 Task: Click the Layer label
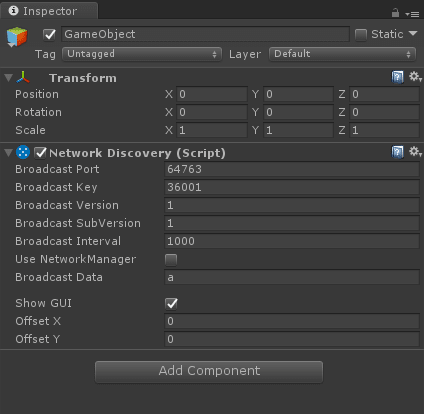[245, 54]
